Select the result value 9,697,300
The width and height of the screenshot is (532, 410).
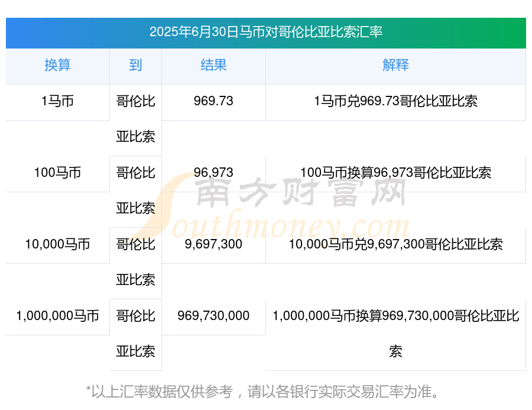(x=213, y=244)
